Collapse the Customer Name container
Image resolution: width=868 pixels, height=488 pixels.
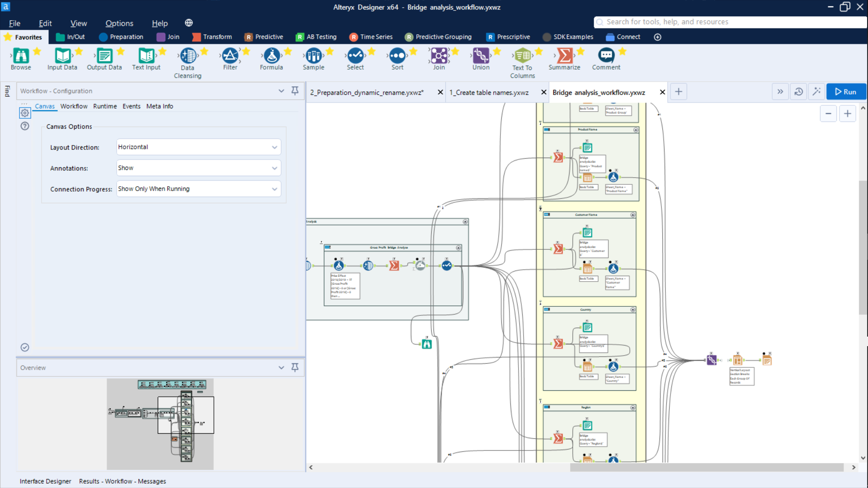[632, 215]
